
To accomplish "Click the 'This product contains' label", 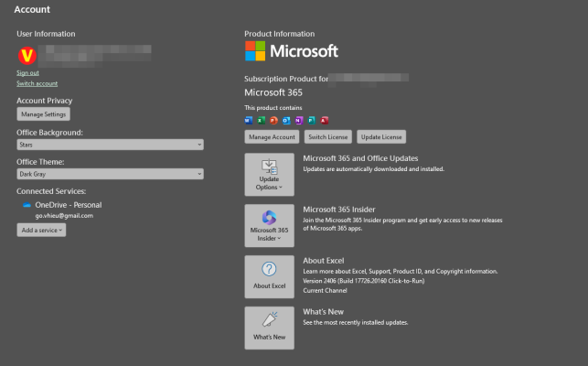I will [x=273, y=108].
